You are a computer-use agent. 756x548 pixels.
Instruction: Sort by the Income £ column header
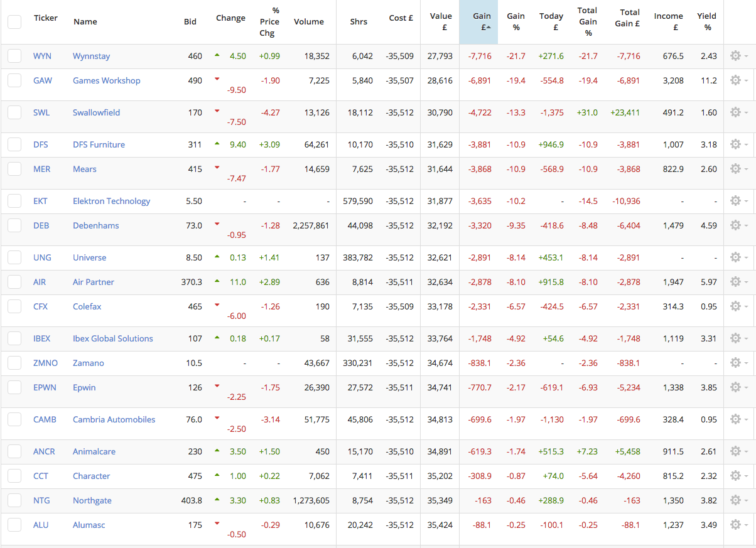tap(668, 22)
